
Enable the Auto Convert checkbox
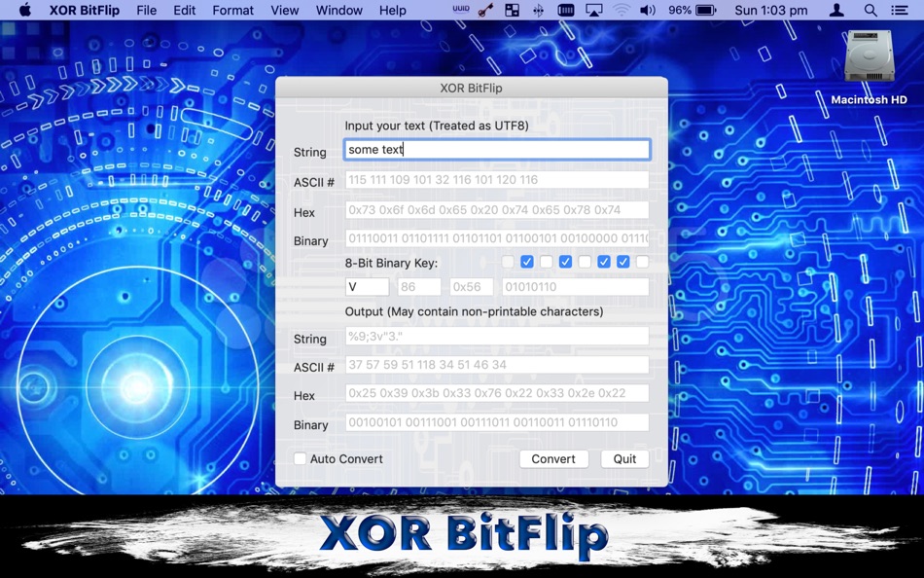tap(300, 458)
